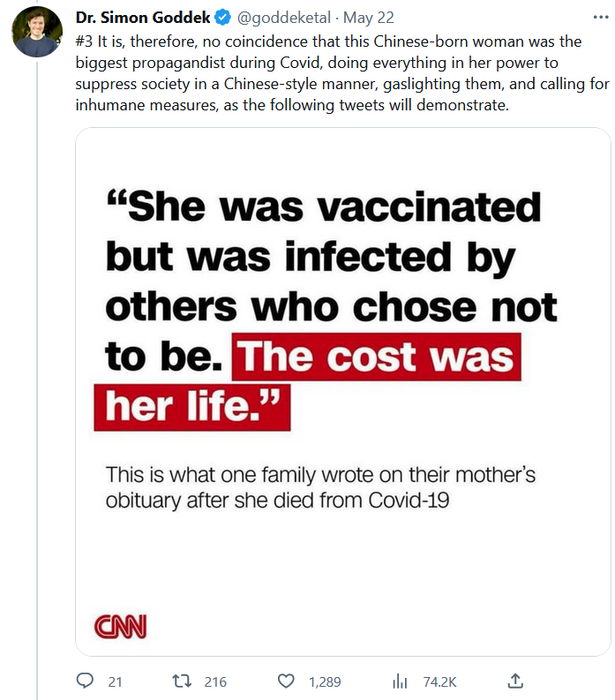
Task: Click the blue verified checkmark badge
Action: pyautogui.click(x=224, y=17)
